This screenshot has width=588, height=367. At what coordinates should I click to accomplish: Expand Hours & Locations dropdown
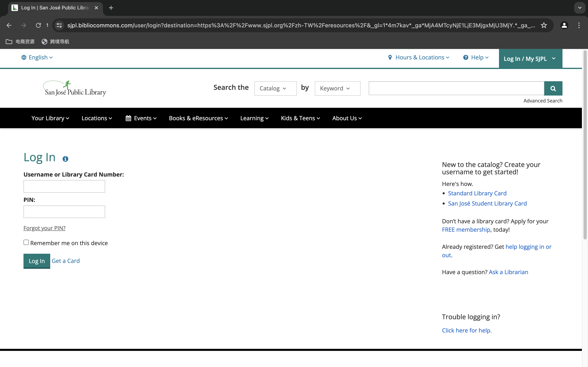[x=419, y=58]
